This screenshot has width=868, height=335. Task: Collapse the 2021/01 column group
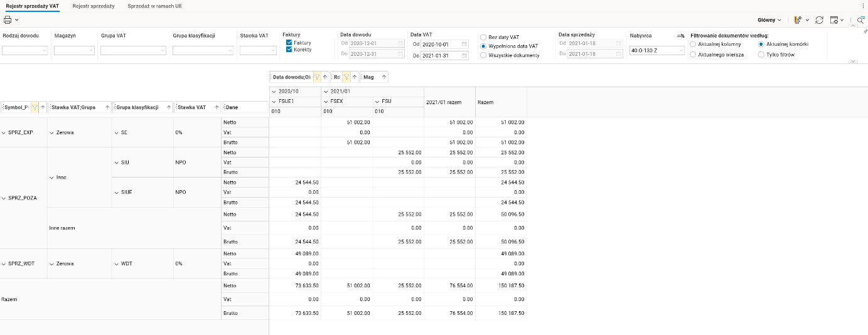pyautogui.click(x=325, y=92)
